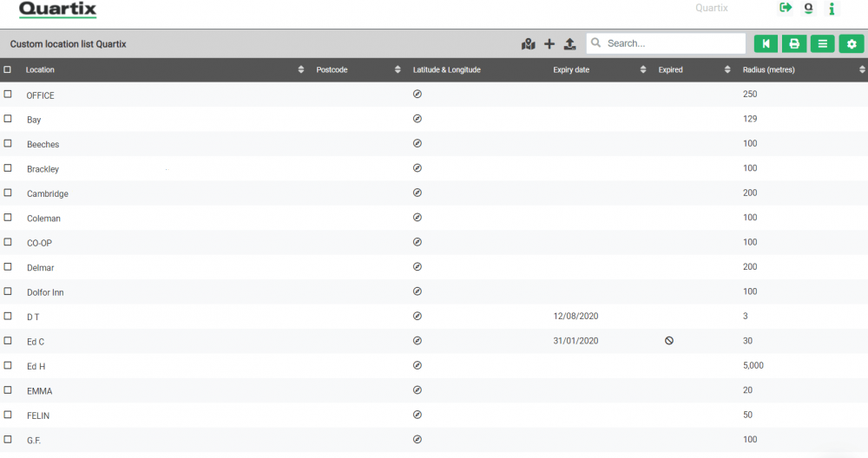Click the compass icon for Cambridge

[x=418, y=193]
